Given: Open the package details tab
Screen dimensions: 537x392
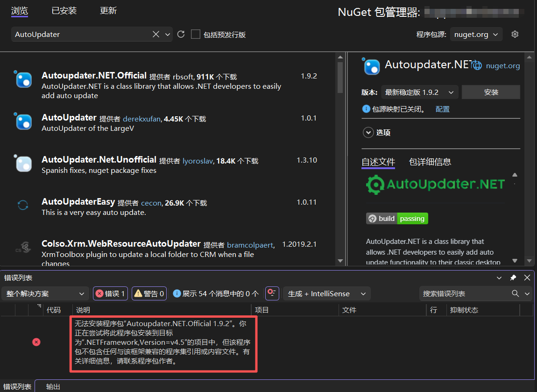Looking at the screenshot, I should click(x=430, y=162).
